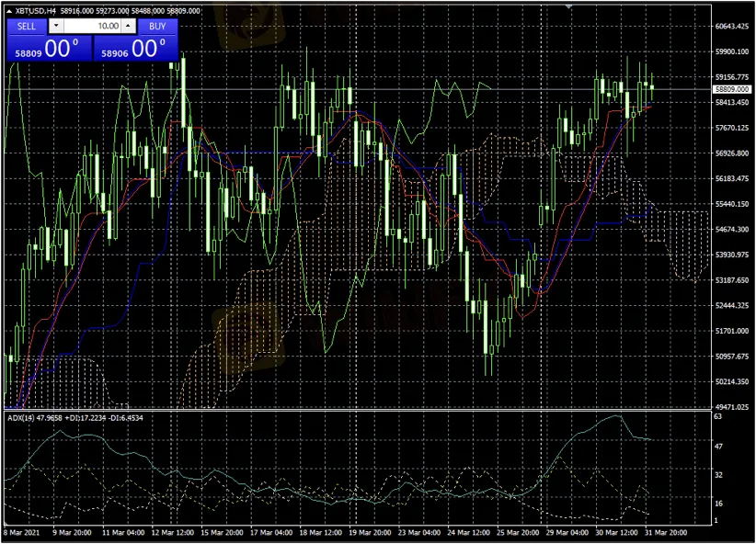The height and width of the screenshot is (544, 756).
Task: Click the 63 value on ADX scale
Action: pyautogui.click(x=717, y=417)
